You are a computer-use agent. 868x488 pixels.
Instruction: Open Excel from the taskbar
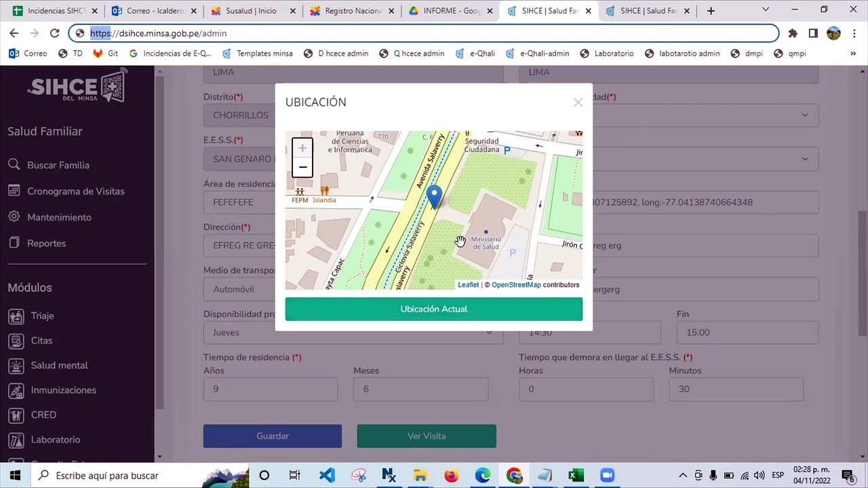click(576, 475)
